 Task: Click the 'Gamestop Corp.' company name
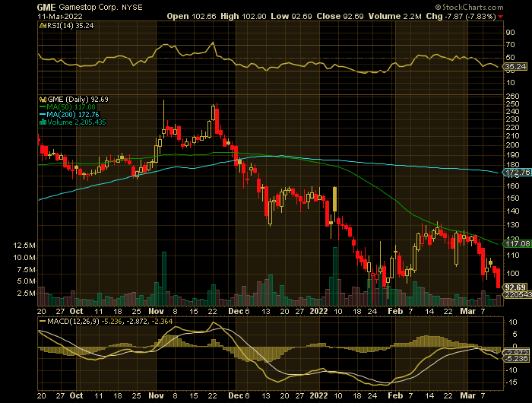[89, 7]
